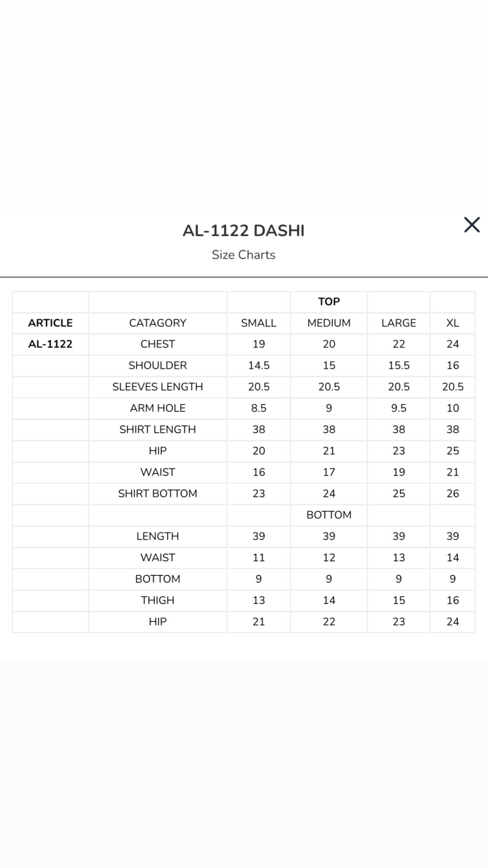488x868 pixels.
Task: Click the LENGTH row label
Action: click(x=158, y=536)
